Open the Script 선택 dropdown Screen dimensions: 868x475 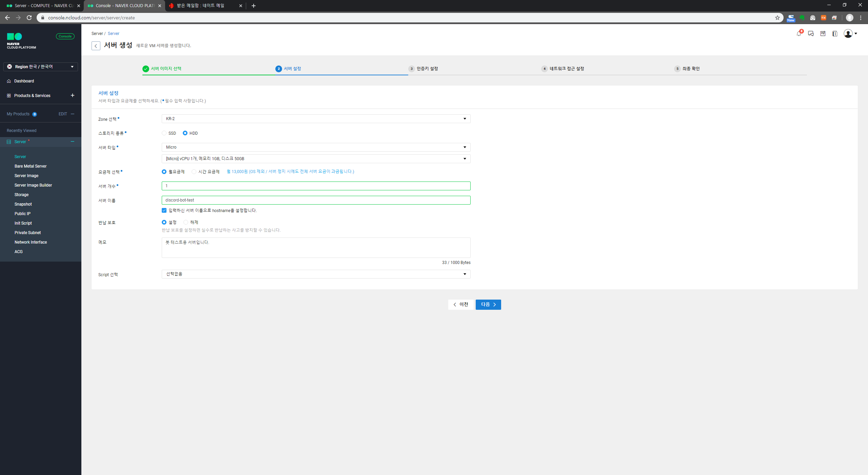316,274
